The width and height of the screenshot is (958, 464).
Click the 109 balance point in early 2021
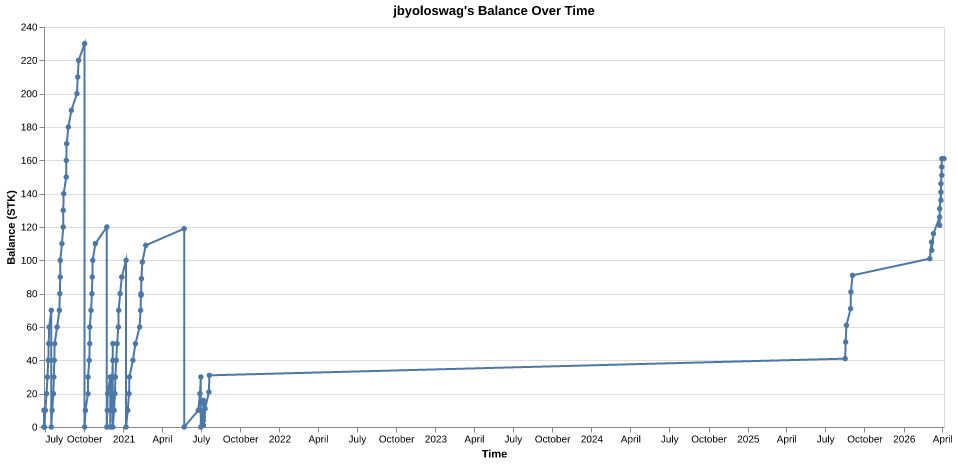point(145,245)
